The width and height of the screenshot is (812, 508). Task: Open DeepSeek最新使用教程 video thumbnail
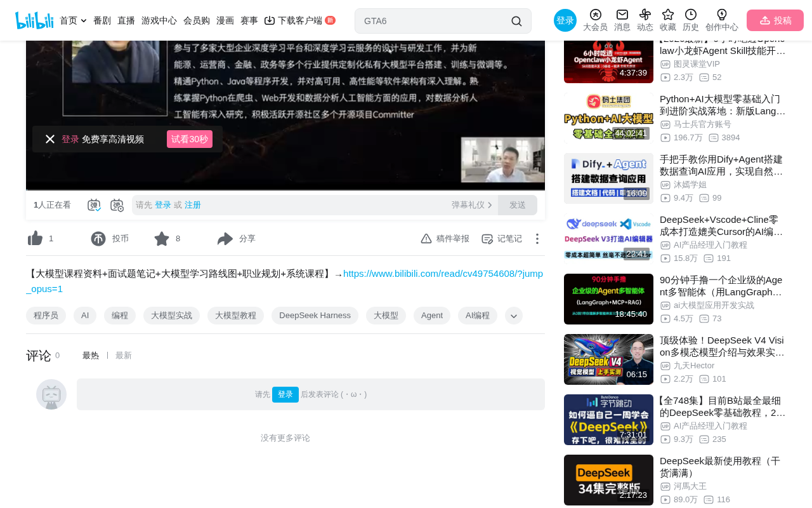coord(608,480)
